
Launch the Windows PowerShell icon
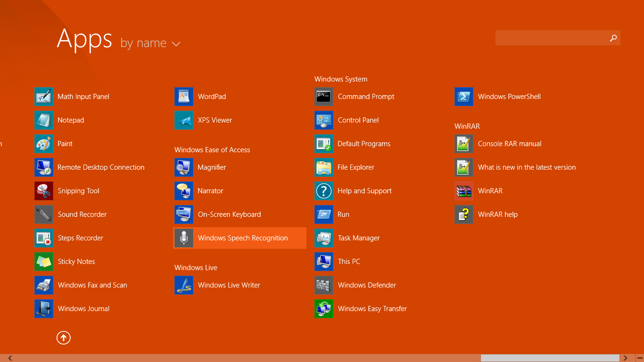tap(464, 97)
